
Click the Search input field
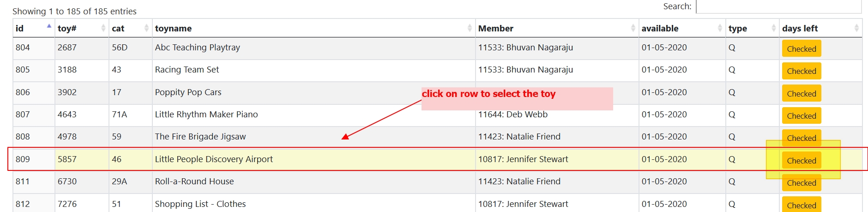coord(778,7)
